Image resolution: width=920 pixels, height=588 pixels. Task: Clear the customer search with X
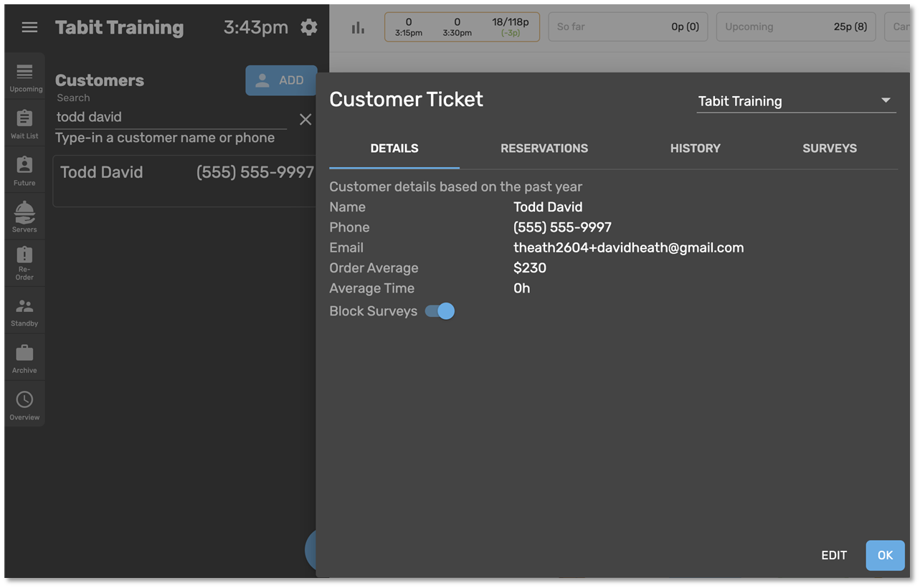click(305, 119)
